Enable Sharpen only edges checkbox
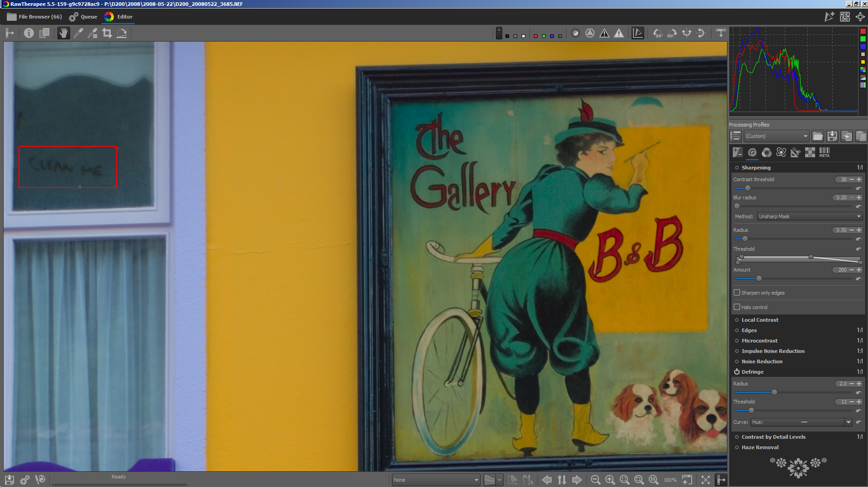This screenshot has width=868, height=488. tap(737, 293)
